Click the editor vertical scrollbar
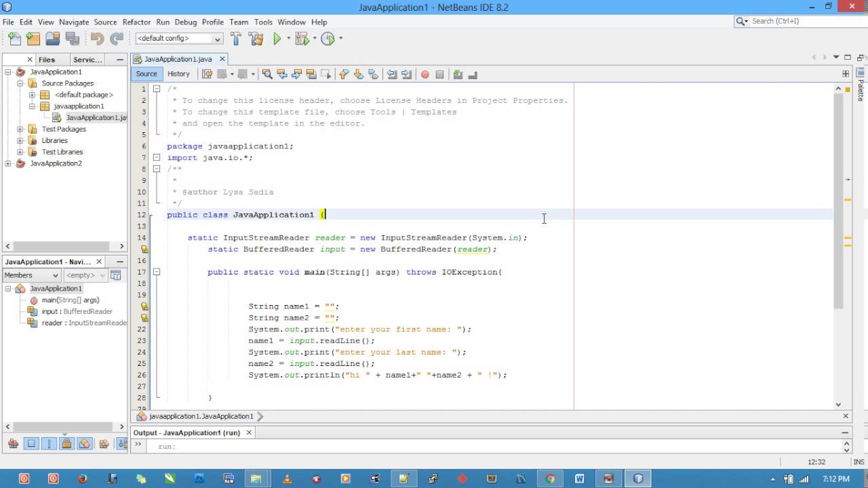This screenshot has width=868, height=488. point(838,200)
